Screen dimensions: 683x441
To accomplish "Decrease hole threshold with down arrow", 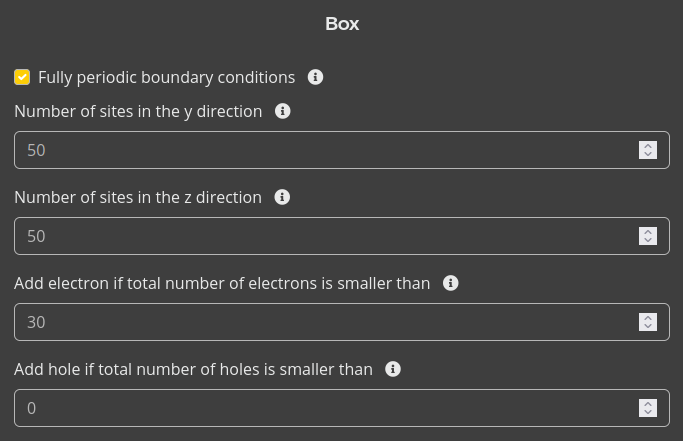I will pos(648,413).
